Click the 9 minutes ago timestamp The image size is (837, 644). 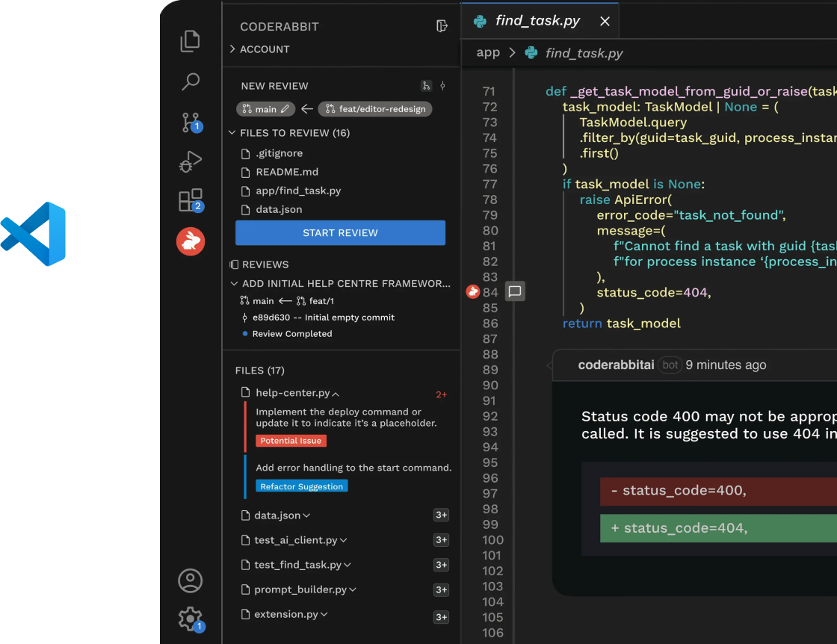(726, 365)
